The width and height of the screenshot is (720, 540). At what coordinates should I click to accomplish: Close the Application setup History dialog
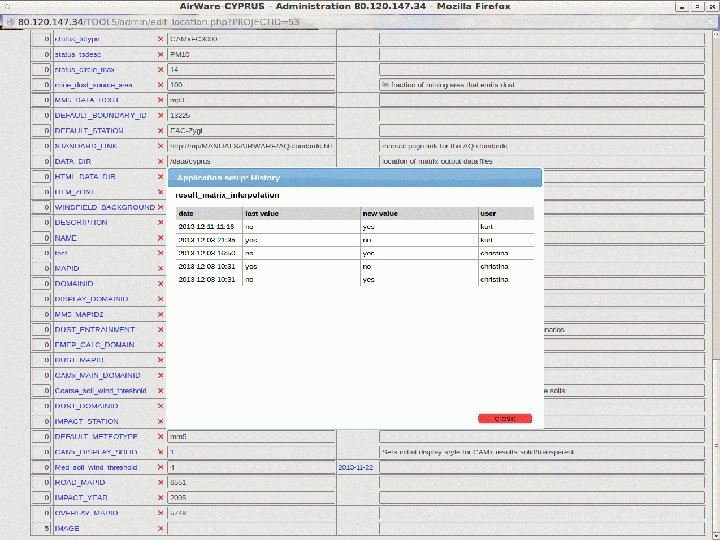pyautogui.click(x=505, y=418)
